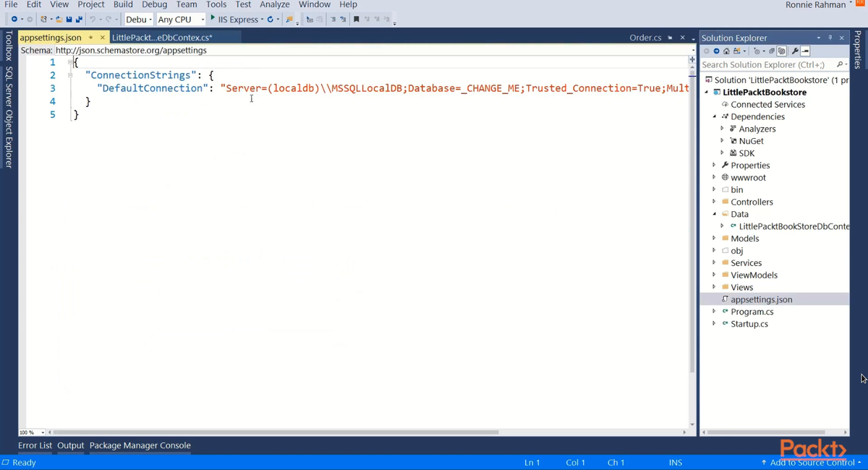Click the Home icon in Solution Explorer
Image resolution: width=868 pixels, height=470 pixels.
click(x=726, y=51)
